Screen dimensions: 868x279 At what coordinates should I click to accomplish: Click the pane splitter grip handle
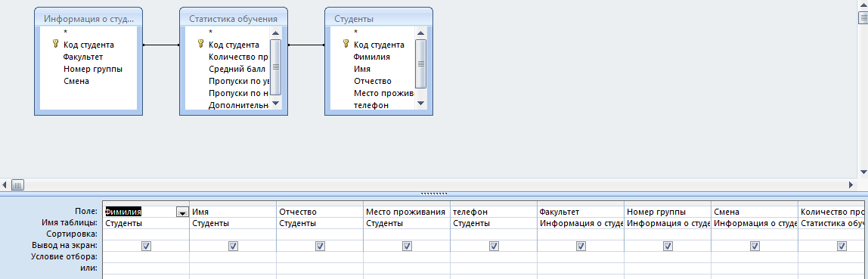pos(434,194)
